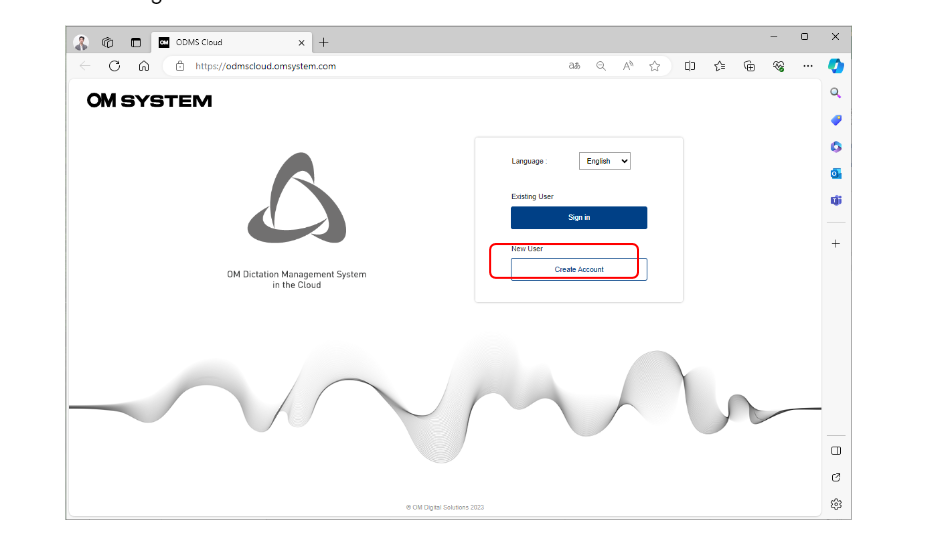Open Edge Settings and more menu
Image resolution: width=931 pixels, height=542 pixels.
point(807,66)
